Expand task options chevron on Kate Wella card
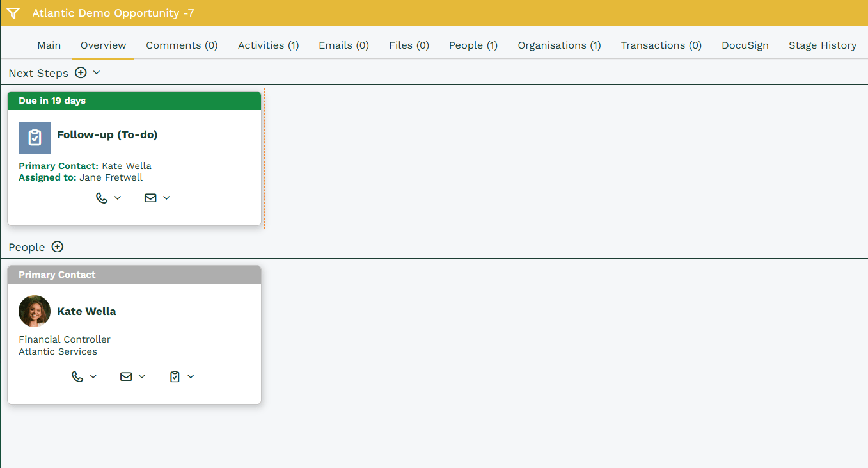 [x=191, y=376]
